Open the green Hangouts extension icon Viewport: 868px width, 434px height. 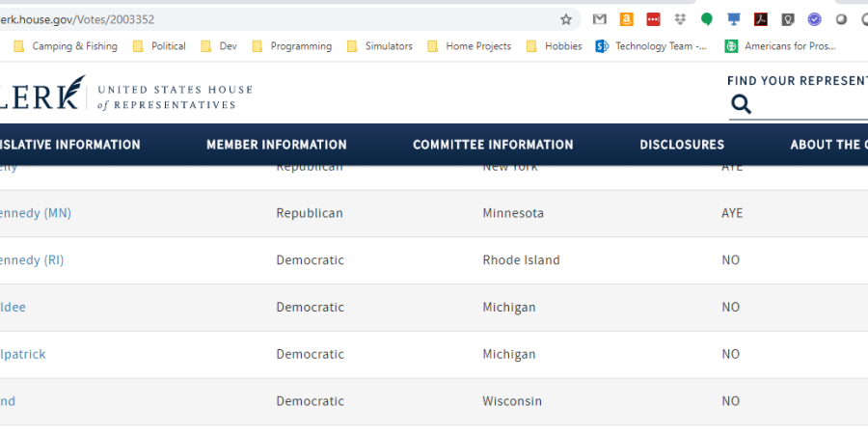coord(706,20)
